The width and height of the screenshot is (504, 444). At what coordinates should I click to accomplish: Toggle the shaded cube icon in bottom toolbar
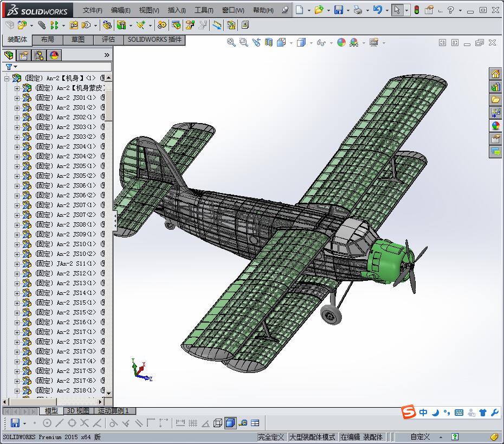click(x=230, y=423)
